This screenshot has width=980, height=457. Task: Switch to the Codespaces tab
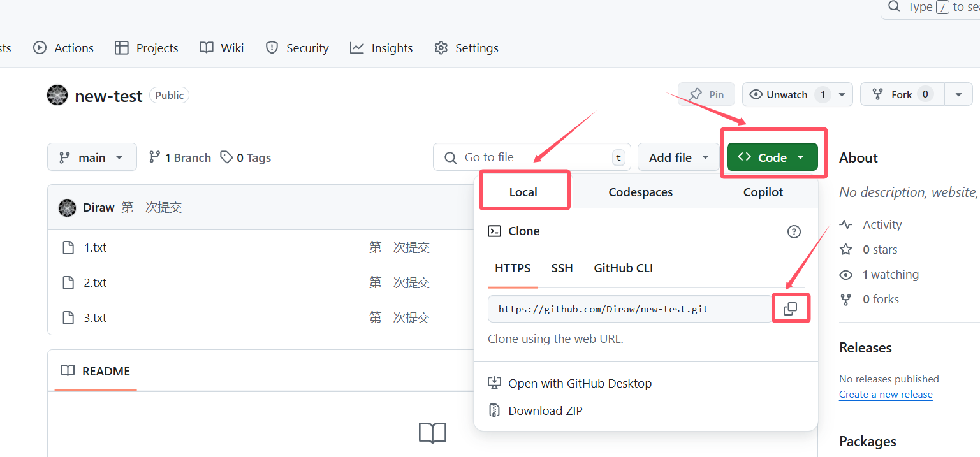click(640, 192)
